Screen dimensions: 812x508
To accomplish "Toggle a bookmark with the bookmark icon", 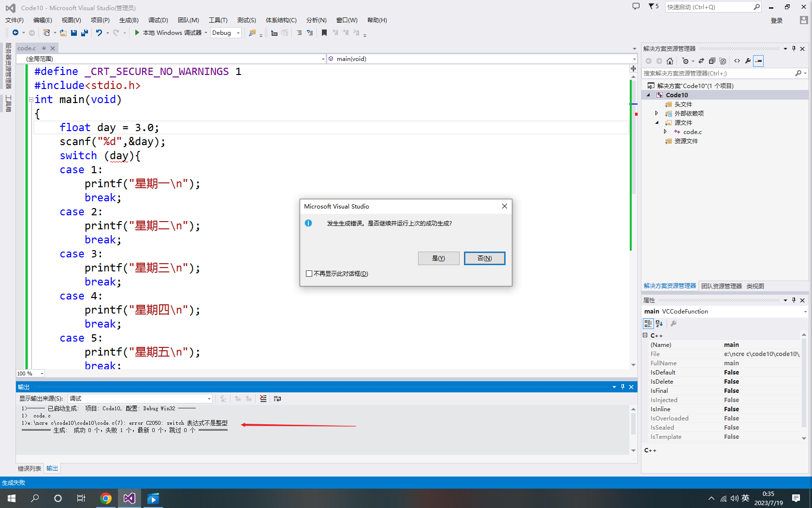I will point(324,33).
